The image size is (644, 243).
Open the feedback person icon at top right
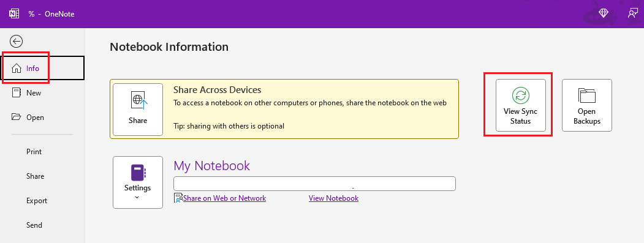632,13
